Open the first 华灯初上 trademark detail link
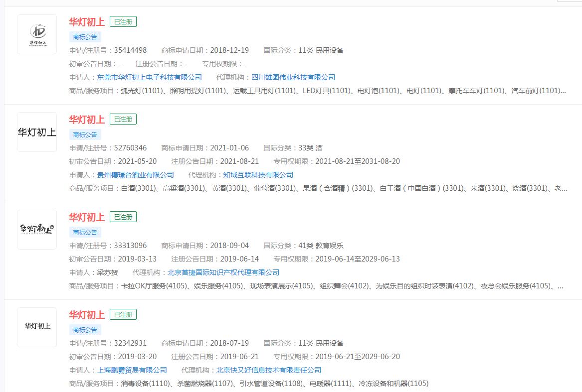Screen dimensions: 582x392 point(86,21)
